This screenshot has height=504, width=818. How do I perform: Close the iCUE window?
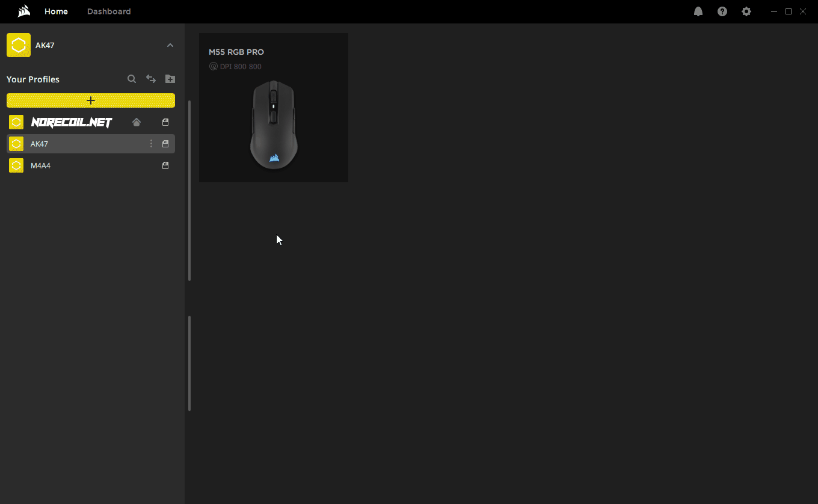click(x=803, y=11)
